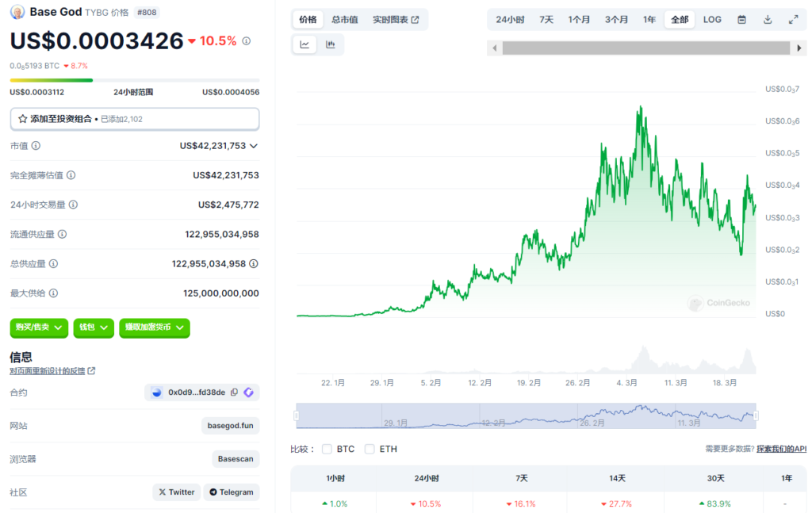Switch to the candlestick chart icon
812x513 pixels.
[x=330, y=45]
